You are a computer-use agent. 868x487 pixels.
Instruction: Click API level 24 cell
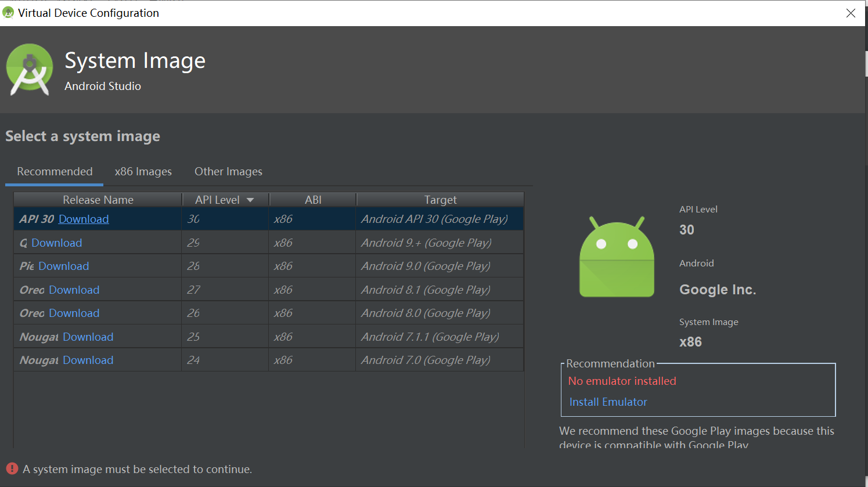tap(225, 360)
